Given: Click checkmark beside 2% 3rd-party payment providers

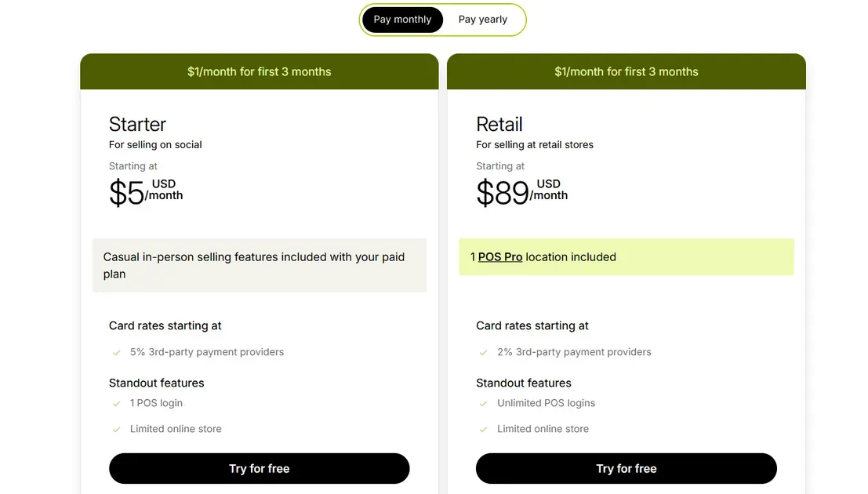Looking at the screenshot, I should 484,353.
